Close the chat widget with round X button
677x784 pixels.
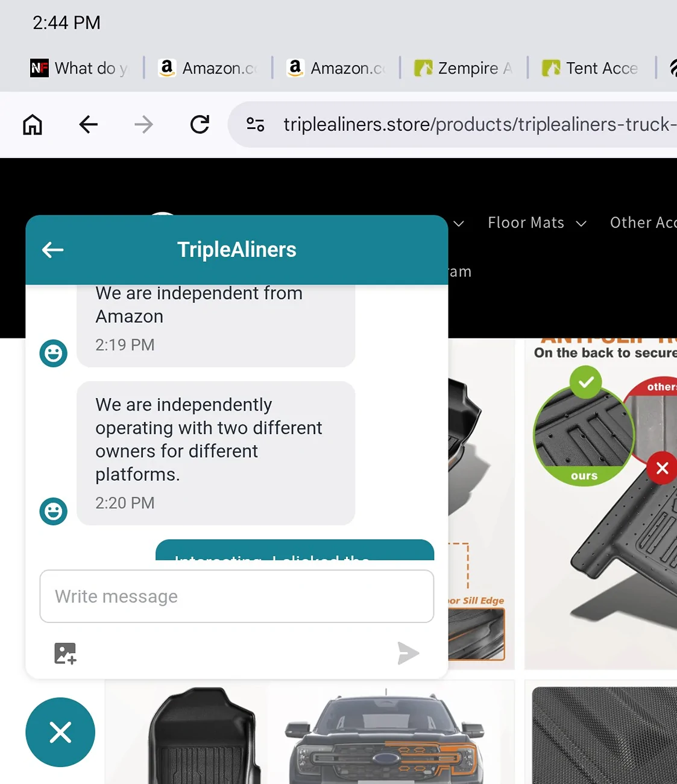60,732
